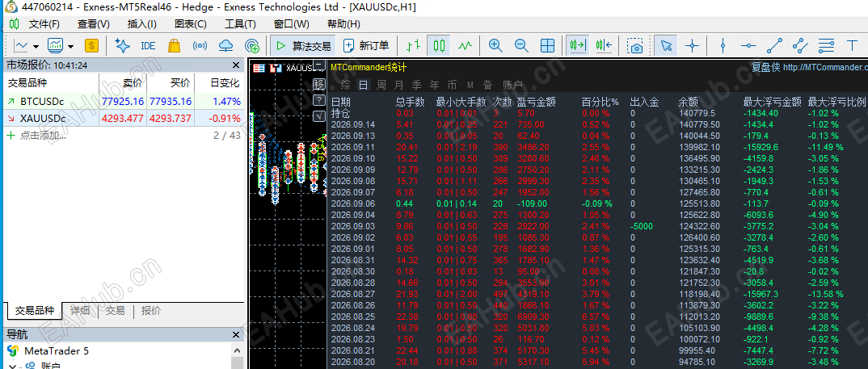Toggle chart shift from right edge
The height and width of the screenshot is (369, 868).
coord(604,46)
